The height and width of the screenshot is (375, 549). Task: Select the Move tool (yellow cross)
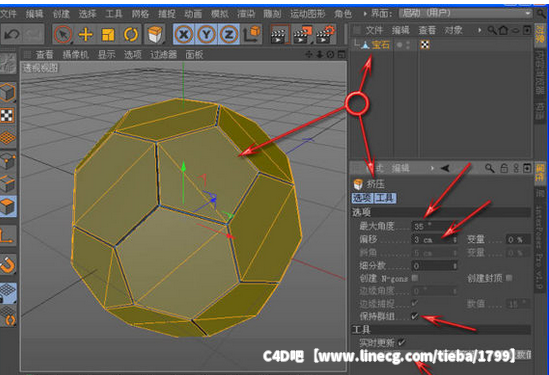coord(85,34)
